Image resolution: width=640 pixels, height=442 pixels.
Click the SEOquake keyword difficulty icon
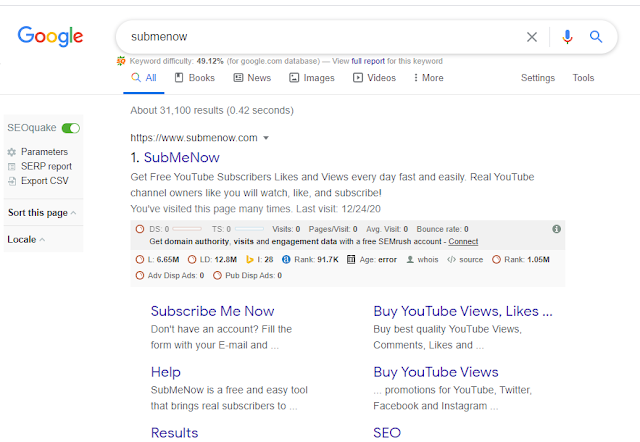(x=121, y=61)
